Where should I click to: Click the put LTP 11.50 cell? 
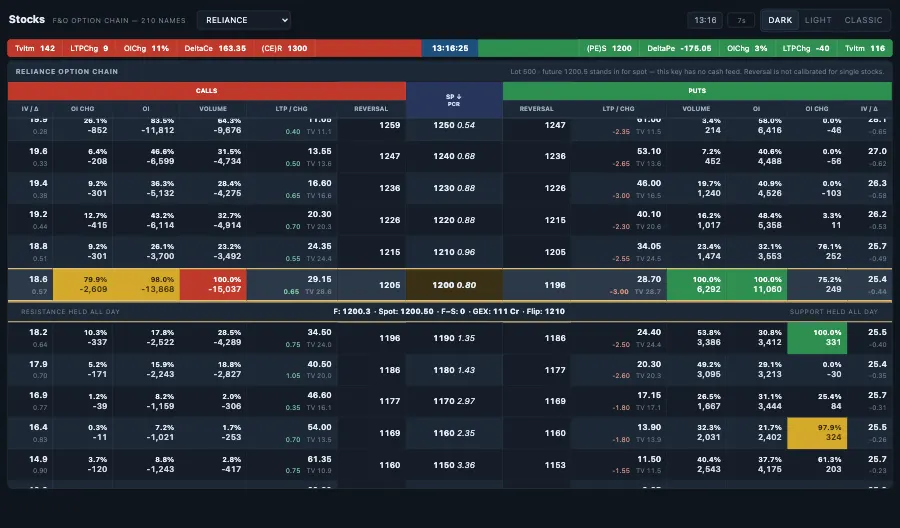pyautogui.click(x=619, y=465)
